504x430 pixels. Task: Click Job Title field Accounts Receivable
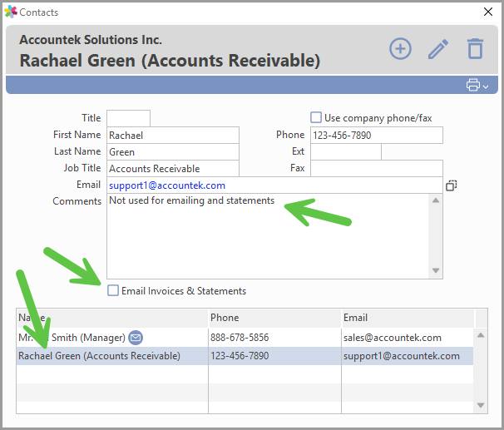click(x=173, y=168)
